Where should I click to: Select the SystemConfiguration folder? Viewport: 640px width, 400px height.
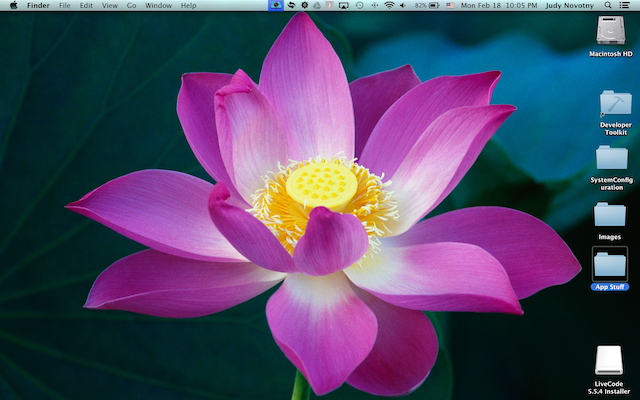point(611,158)
